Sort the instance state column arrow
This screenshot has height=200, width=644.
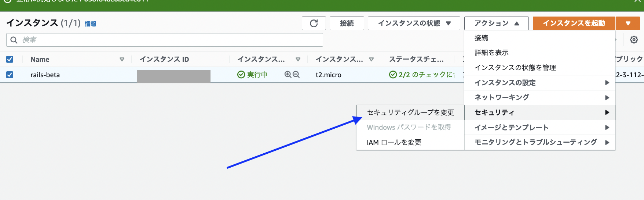tap(298, 59)
